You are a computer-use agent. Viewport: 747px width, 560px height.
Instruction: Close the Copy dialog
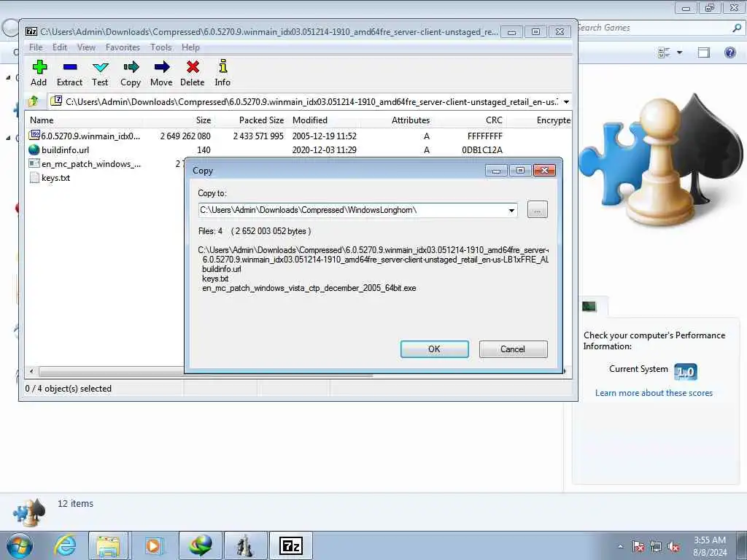[x=544, y=171]
